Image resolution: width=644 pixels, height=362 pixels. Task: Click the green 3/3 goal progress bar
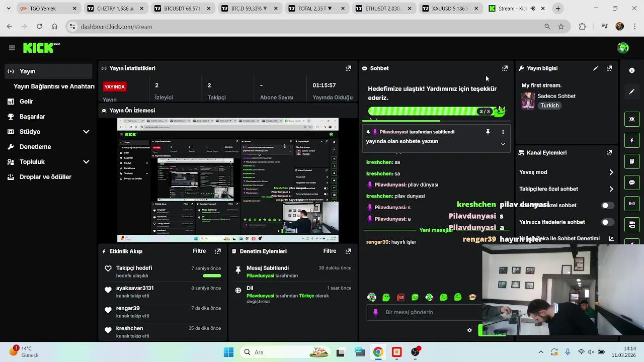436,111
